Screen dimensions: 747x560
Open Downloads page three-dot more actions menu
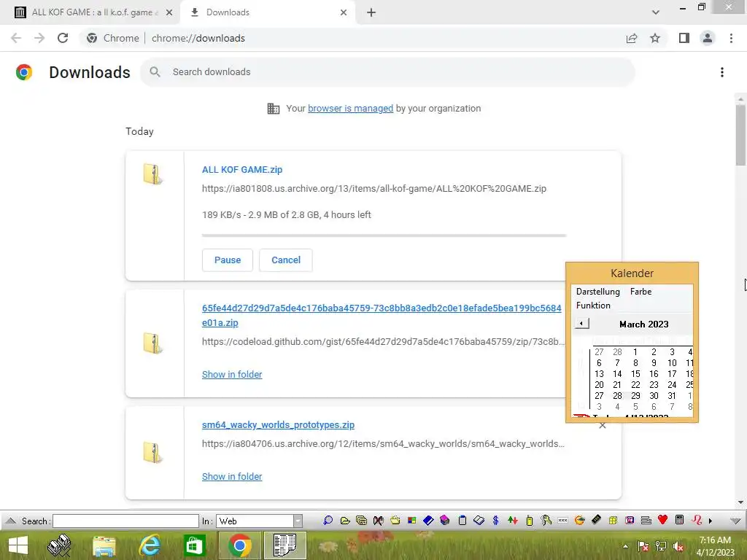[722, 72]
